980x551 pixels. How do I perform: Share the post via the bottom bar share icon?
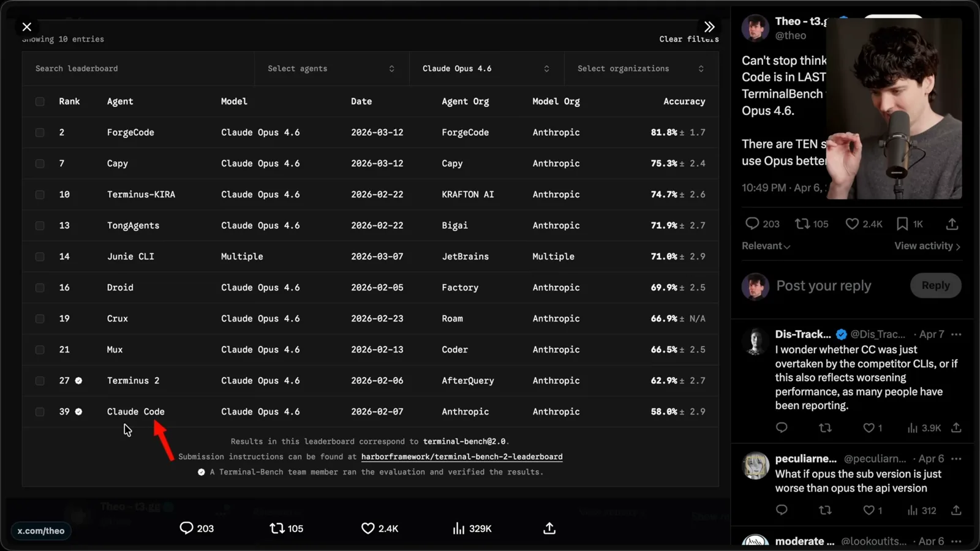pyautogui.click(x=549, y=528)
